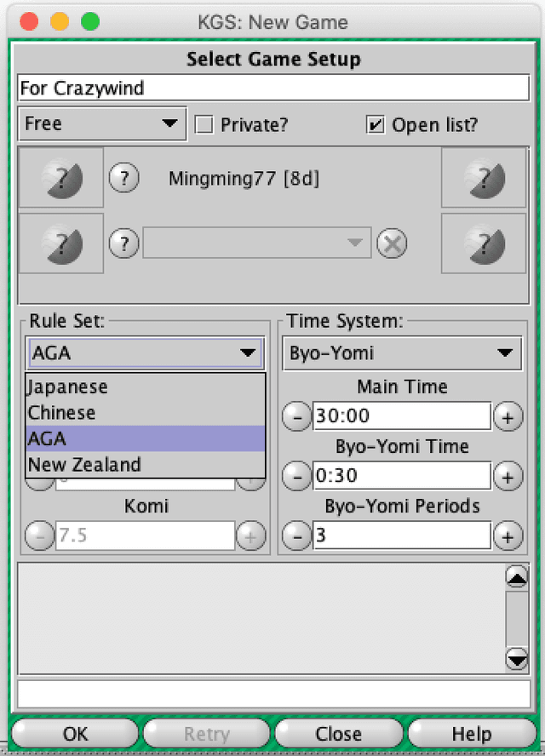This screenshot has width=545, height=756.
Task: Expand the Byo-Yomi time system dropdown
Action: pos(402,353)
